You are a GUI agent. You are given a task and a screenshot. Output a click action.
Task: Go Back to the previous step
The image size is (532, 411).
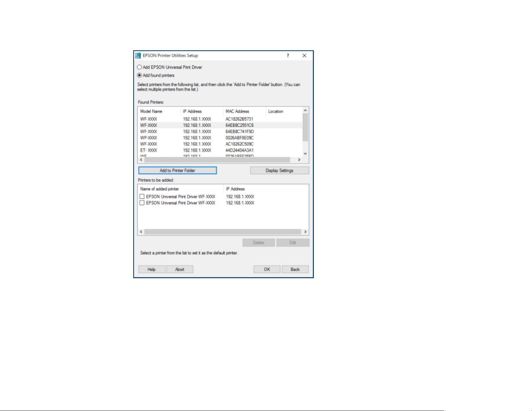[x=295, y=269]
